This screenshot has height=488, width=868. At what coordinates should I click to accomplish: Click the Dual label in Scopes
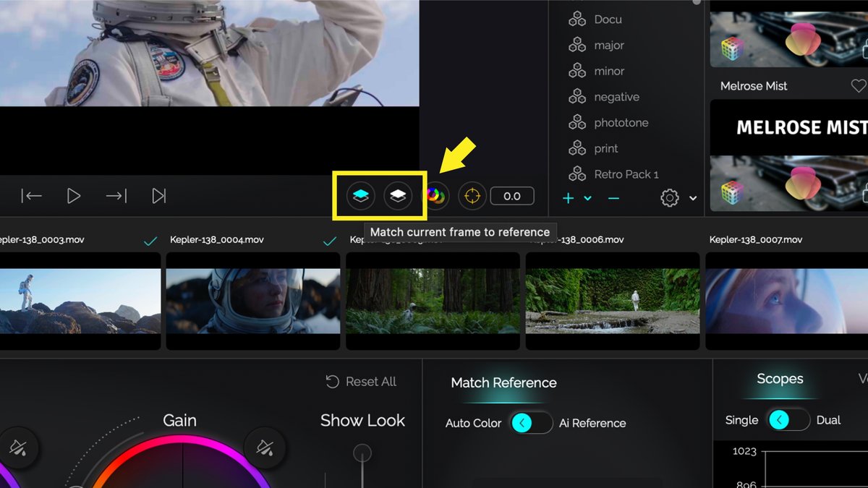click(828, 420)
